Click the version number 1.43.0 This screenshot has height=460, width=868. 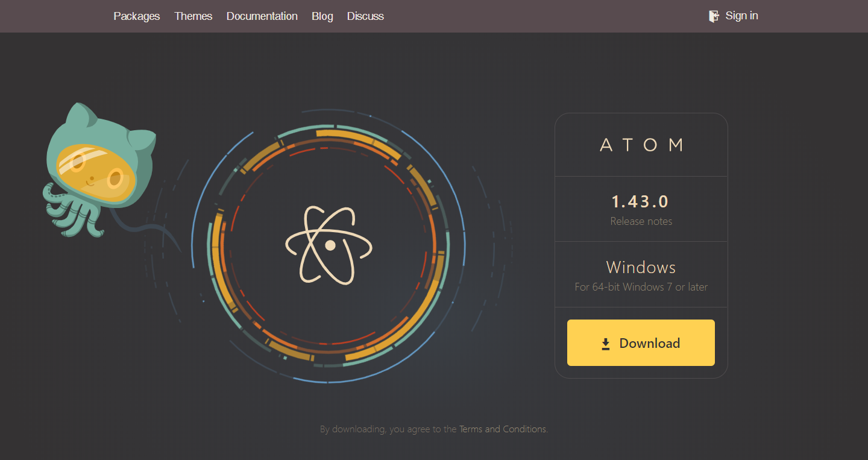641,201
